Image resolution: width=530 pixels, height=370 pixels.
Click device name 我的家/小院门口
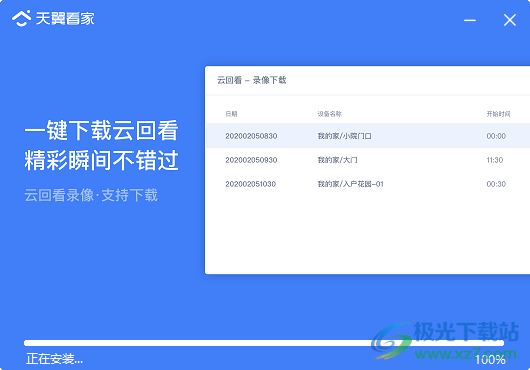344,136
